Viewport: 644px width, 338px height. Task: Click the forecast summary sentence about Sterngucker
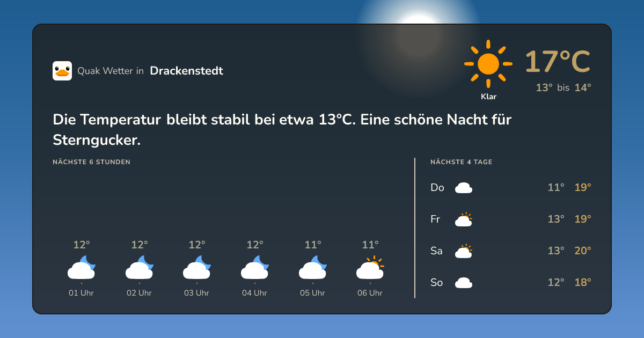pos(282,130)
